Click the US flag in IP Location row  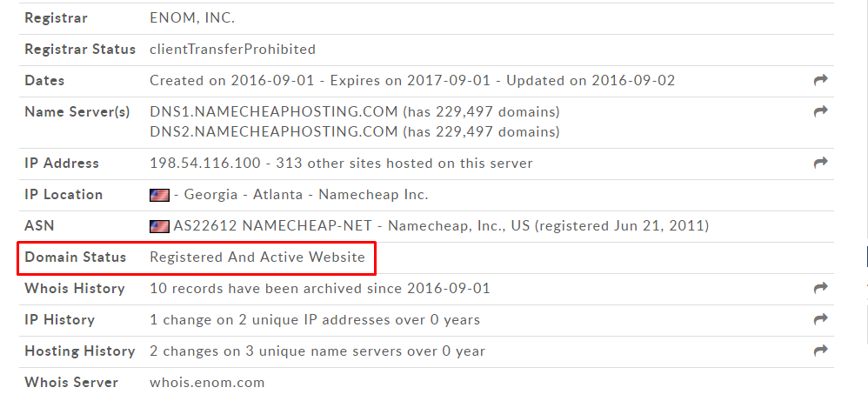click(159, 195)
